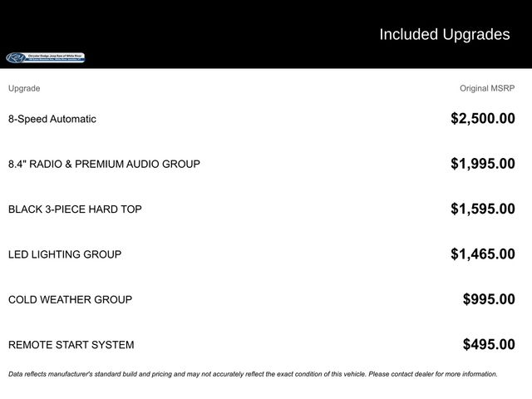Image resolution: width=532 pixels, height=399 pixels.
Task: Click the dealership oval logo emblem
Action: point(16,58)
